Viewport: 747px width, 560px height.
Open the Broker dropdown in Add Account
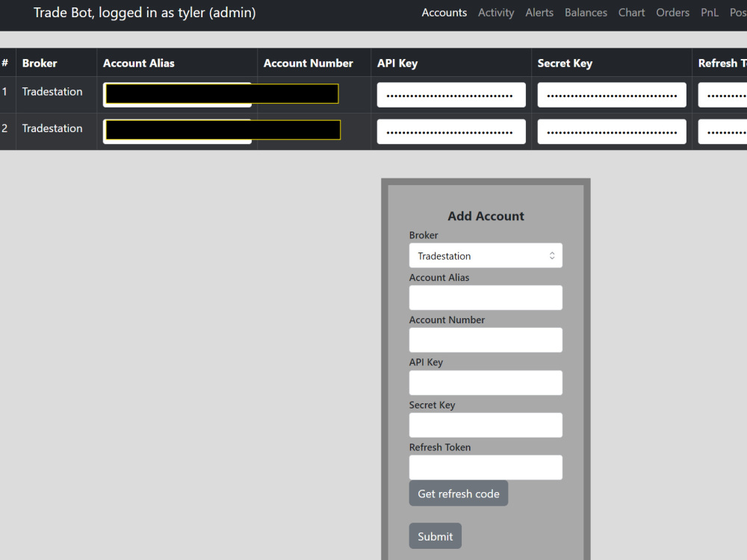tap(486, 255)
